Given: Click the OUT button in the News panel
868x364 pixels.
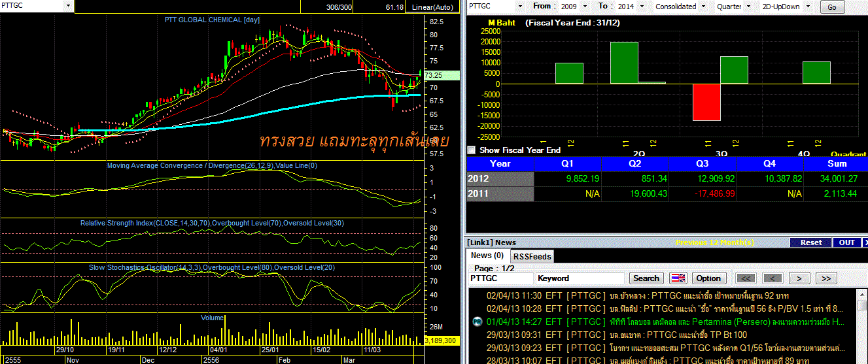Looking at the screenshot, I should click(846, 242).
